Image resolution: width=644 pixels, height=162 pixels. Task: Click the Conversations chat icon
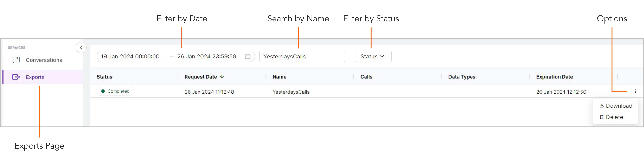(16, 60)
